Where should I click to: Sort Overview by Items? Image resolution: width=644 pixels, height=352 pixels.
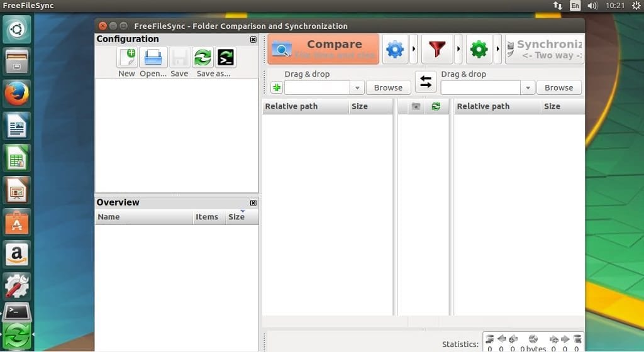pos(209,217)
